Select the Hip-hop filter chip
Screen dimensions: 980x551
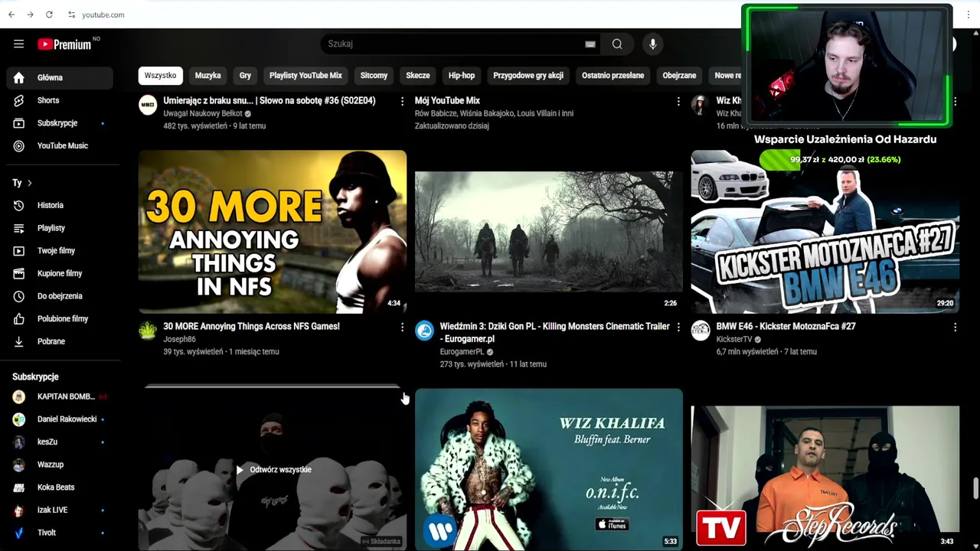coord(462,75)
